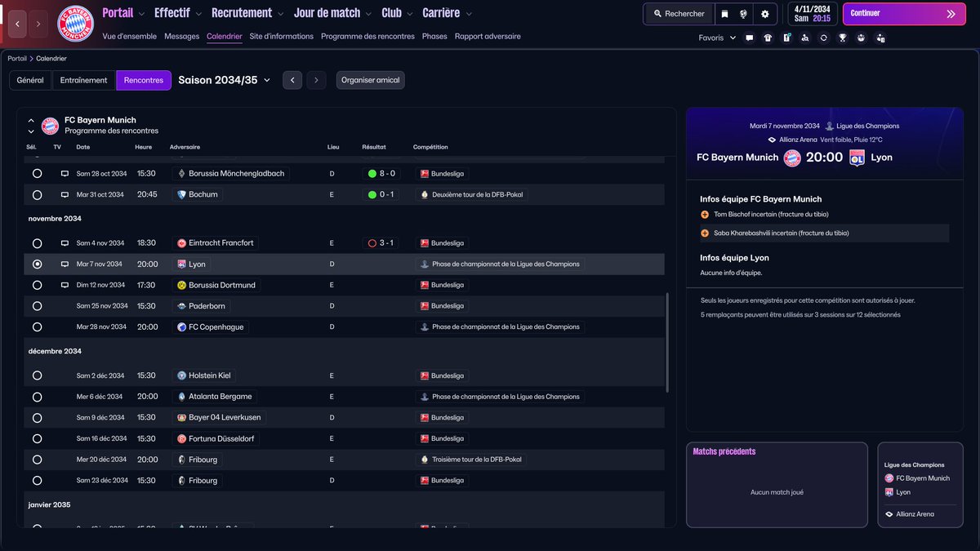Click the Allianz Arena stadium icon in the bottom card
The width and height of the screenshot is (980, 551).
[x=889, y=514]
